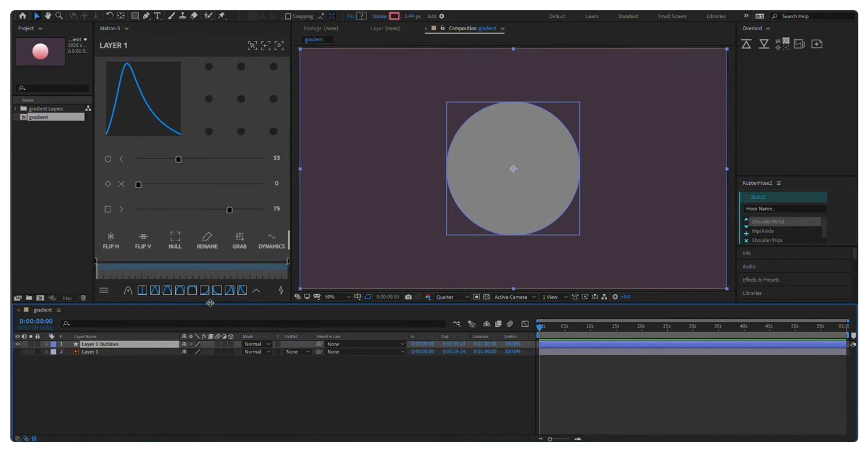Screen dimensions: 868x454
Task: Click the Stroke color swatch
Action: point(394,17)
